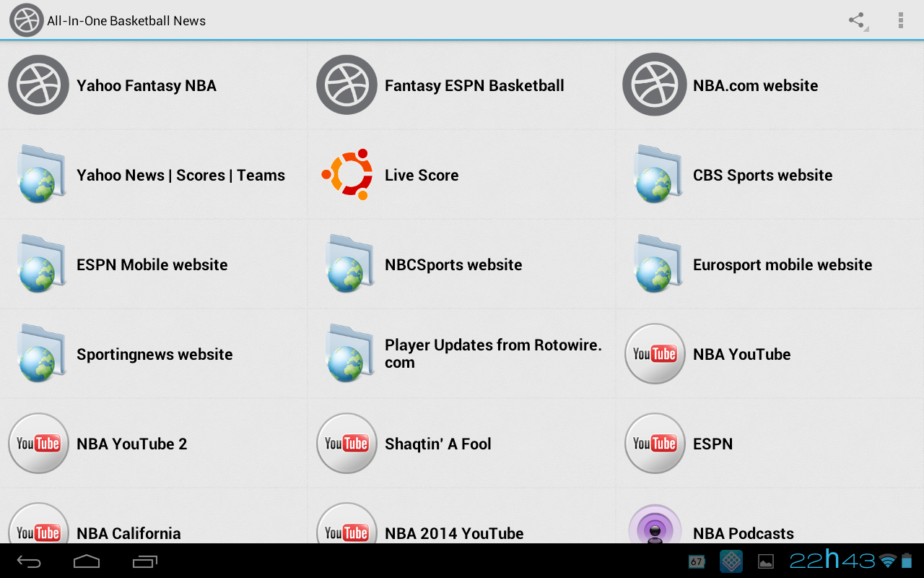The height and width of the screenshot is (578, 924).
Task: Select the Shaqtin' A Fool label
Action: (438, 444)
